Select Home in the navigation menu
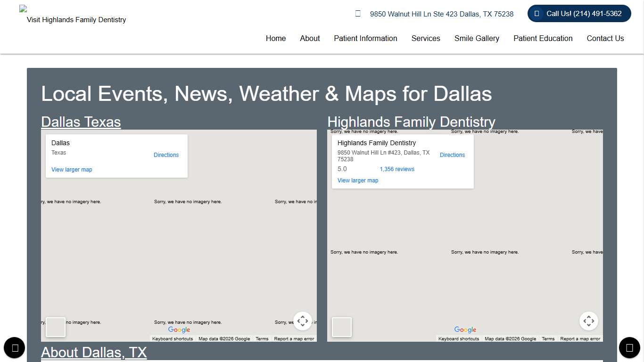Viewport: 644px width, 362px height. [276, 39]
